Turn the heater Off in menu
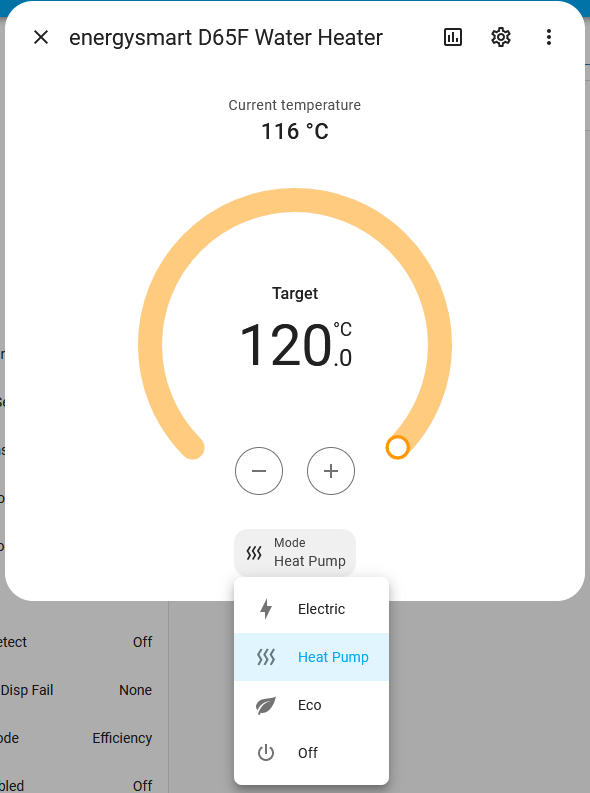Viewport: 590px width, 793px height. coord(311,753)
